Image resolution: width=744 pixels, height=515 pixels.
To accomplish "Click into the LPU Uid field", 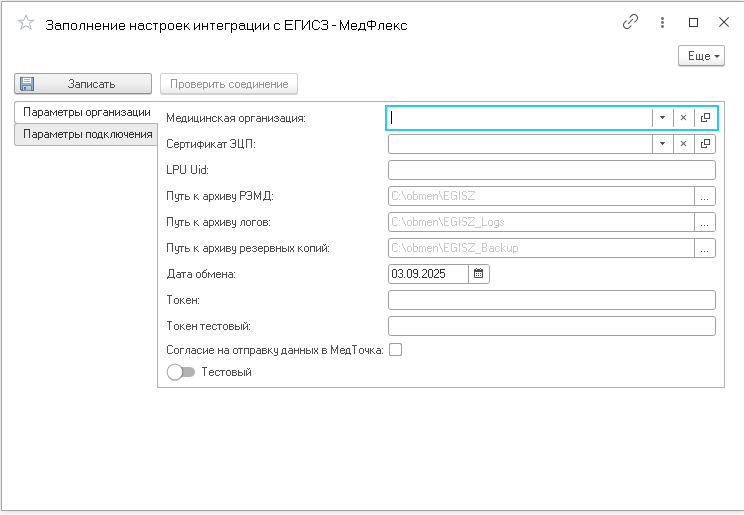I will 551,170.
